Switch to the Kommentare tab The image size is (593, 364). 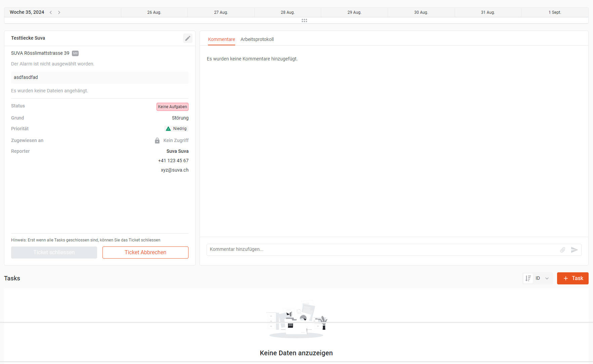[x=221, y=39]
